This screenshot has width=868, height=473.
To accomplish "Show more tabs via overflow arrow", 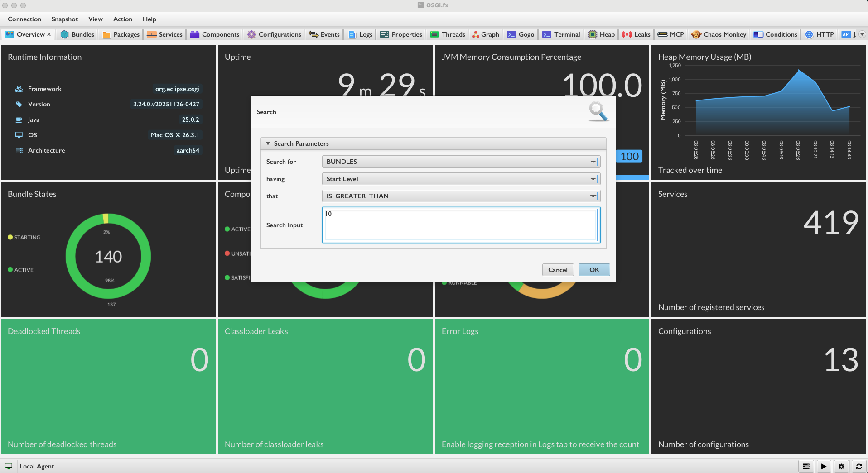I will click(862, 34).
